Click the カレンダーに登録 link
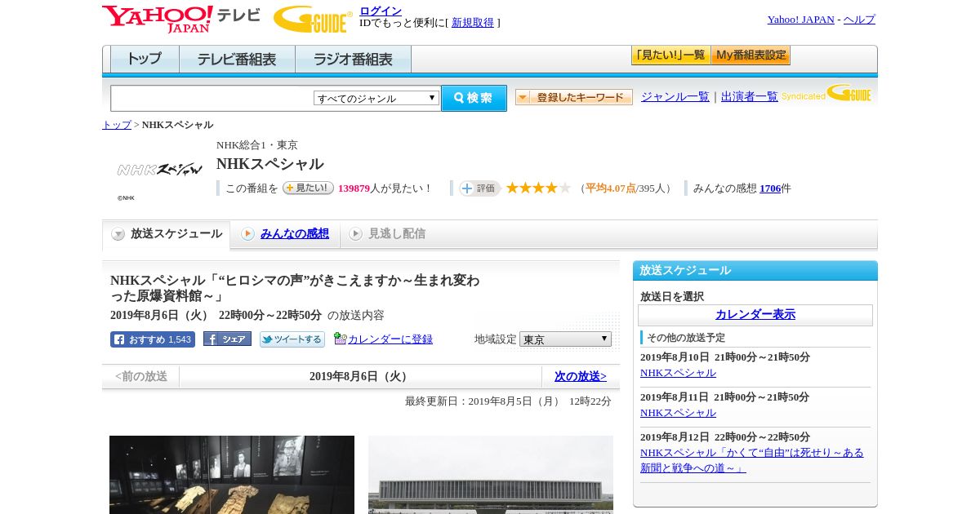The image size is (980, 514). [x=390, y=339]
